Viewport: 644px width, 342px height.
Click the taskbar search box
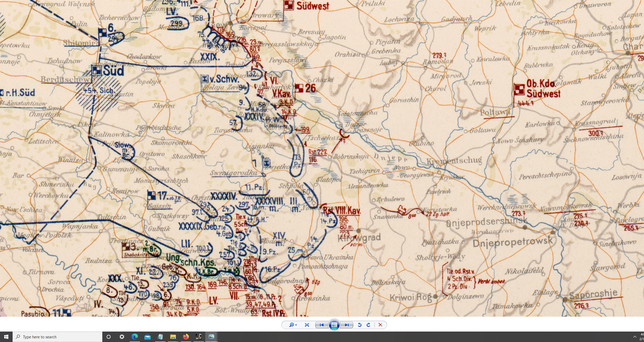click(x=57, y=337)
